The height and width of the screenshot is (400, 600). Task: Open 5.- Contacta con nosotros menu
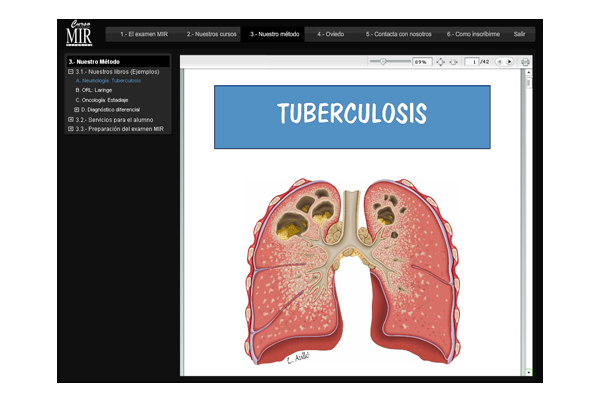click(398, 34)
